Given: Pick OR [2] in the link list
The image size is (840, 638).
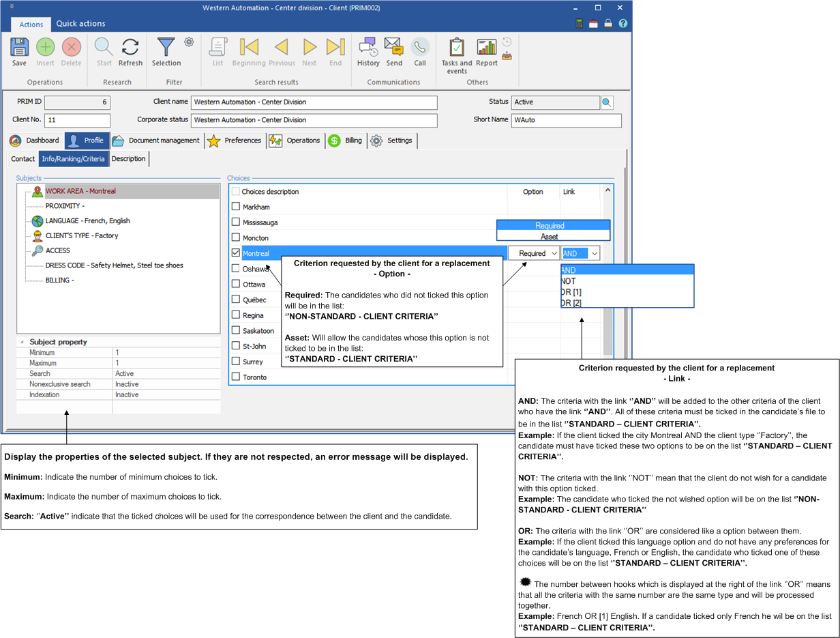Looking at the screenshot, I should point(627,302).
